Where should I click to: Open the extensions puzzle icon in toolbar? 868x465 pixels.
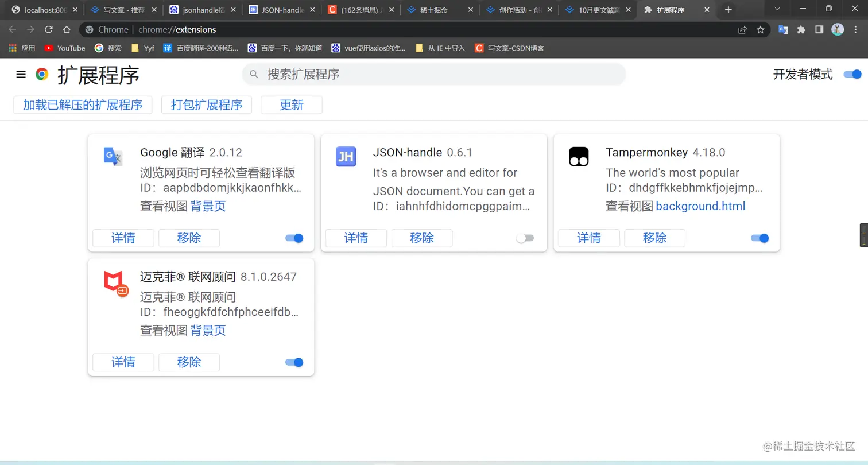[801, 29]
